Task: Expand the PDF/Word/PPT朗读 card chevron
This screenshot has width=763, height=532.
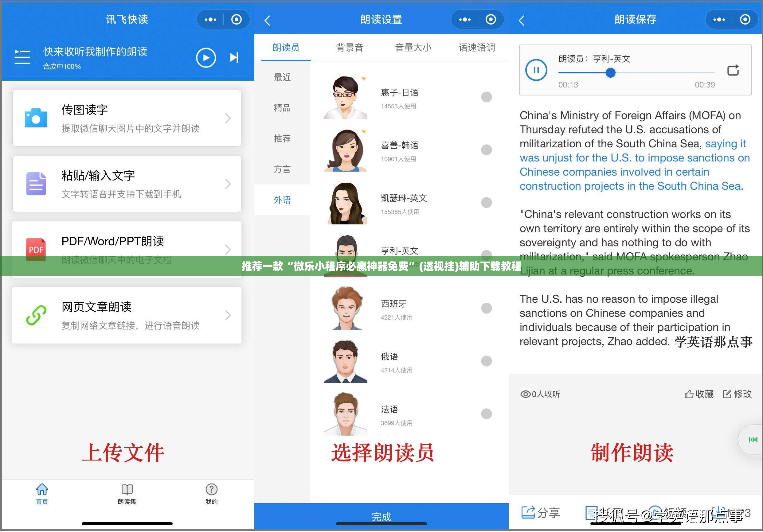Action: coord(228,249)
